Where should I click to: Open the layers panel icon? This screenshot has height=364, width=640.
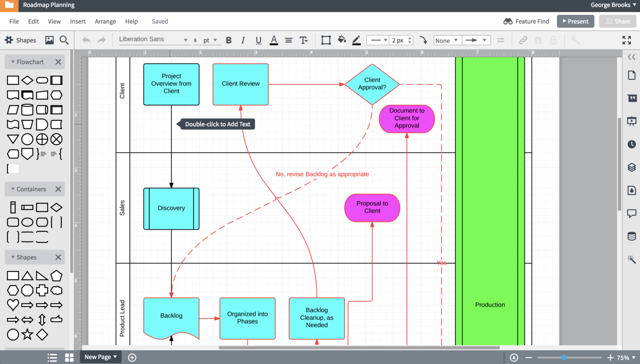tap(632, 167)
